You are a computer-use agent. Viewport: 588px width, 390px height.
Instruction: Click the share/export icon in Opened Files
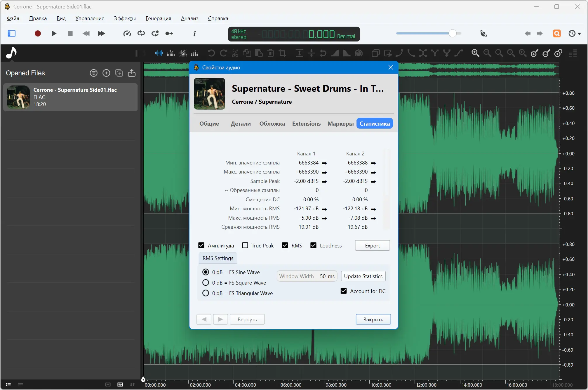132,73
